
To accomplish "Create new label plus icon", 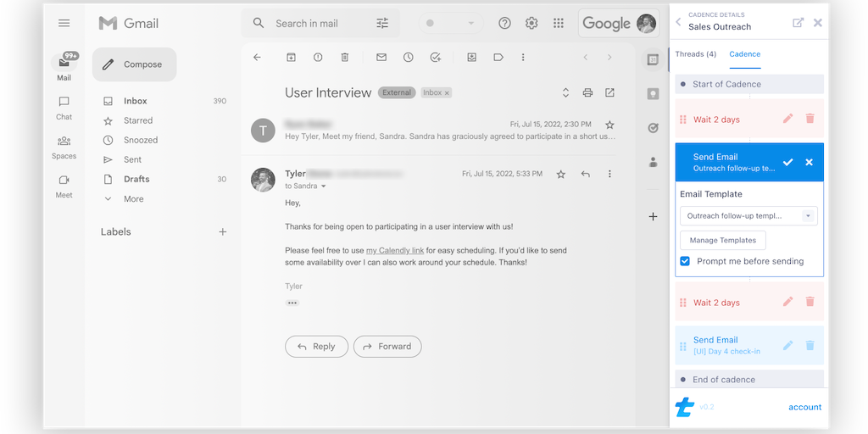I will click(x=223, y=232).
